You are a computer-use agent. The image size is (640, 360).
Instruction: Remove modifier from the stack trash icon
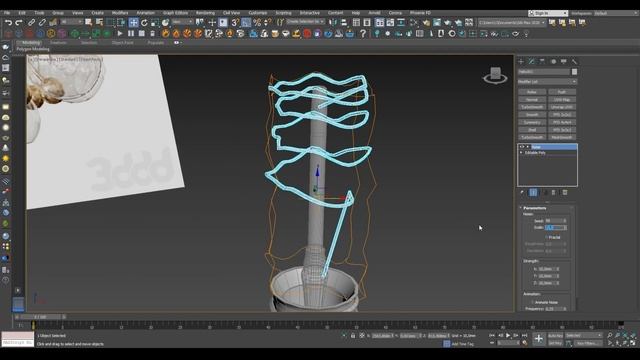coord(553,192)
